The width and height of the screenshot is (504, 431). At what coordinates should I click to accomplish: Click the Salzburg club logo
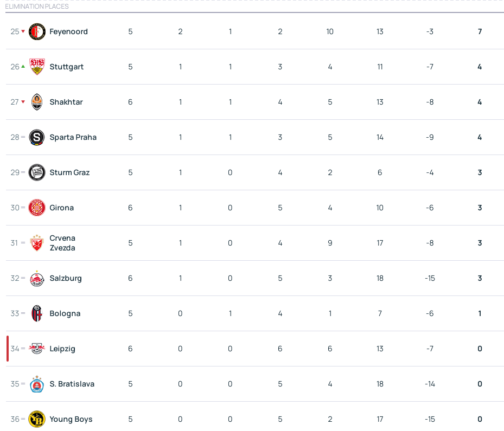click(x=37, y=278)
